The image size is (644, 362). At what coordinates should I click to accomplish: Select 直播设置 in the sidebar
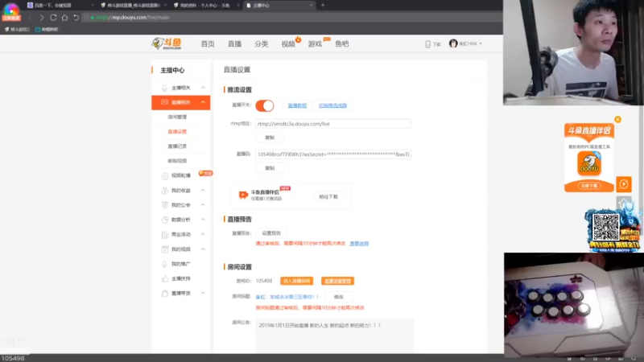point(177,132)
